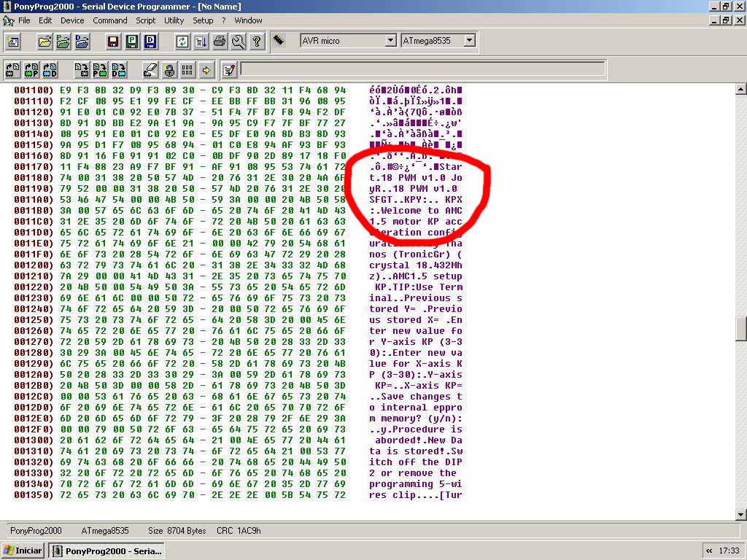The height and width of the screenshot is (560, 747).
Task: Open the ? help menu
Action: click(x=223, y=20)
